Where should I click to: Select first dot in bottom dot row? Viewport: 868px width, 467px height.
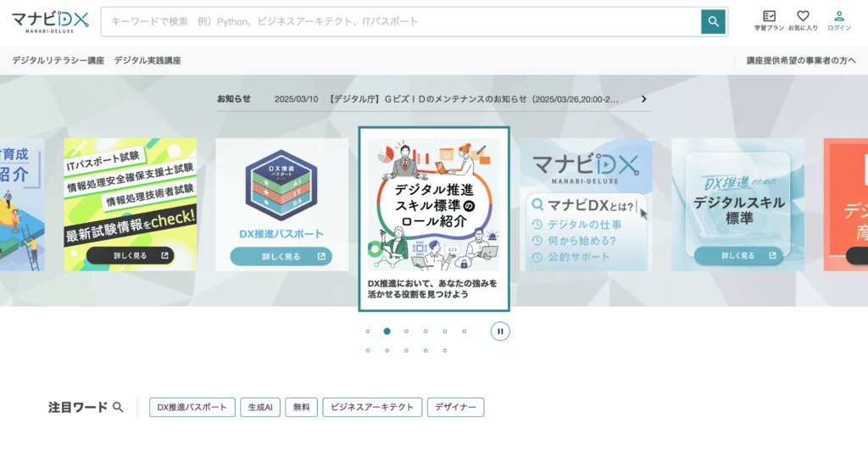tap(368, 351)
